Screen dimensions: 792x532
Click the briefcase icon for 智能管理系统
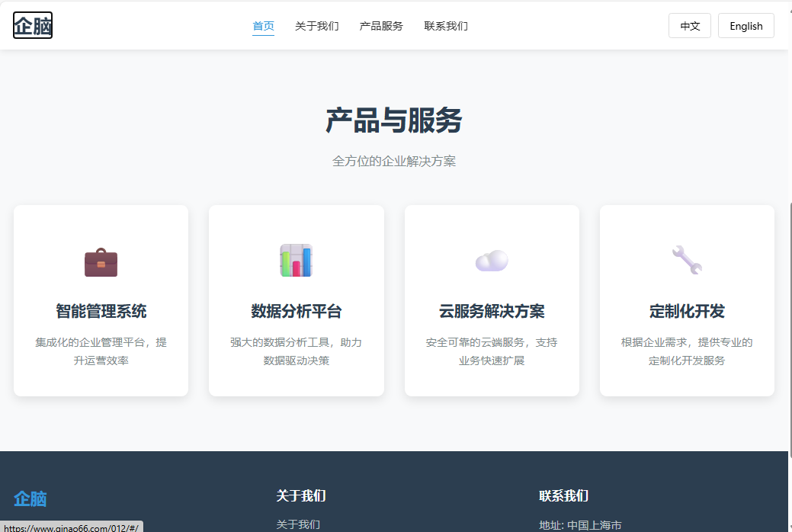101,262
